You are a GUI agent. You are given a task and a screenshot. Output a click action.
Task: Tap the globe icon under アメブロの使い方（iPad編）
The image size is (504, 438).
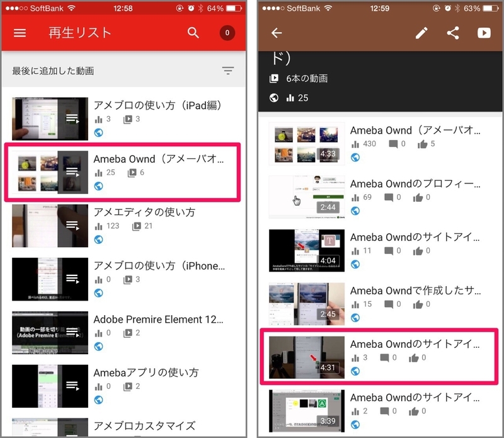tap(99, 132)
